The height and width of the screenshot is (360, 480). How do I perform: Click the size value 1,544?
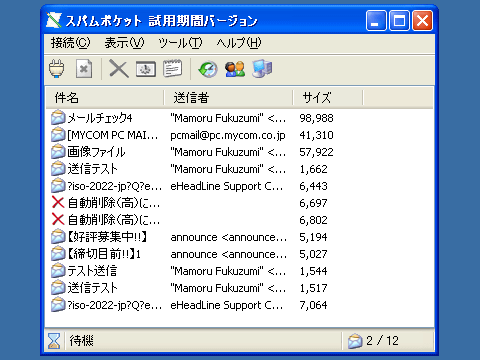(x=313, y=271)
